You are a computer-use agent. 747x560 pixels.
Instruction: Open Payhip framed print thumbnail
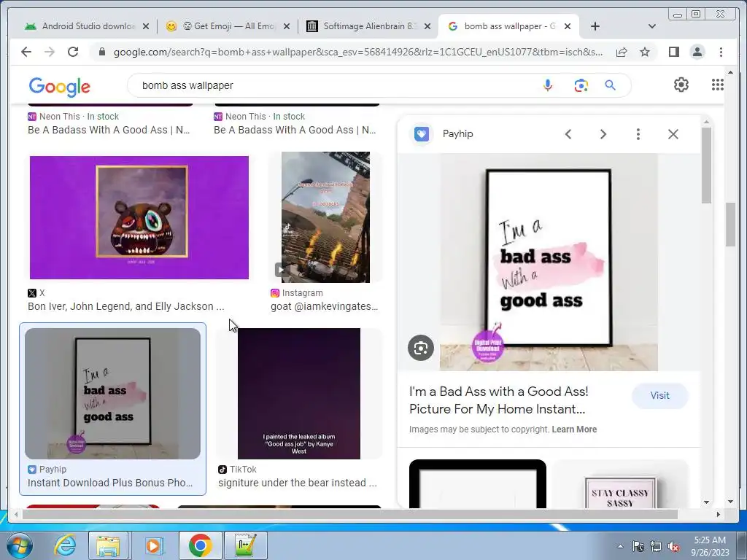click(112, 394)
